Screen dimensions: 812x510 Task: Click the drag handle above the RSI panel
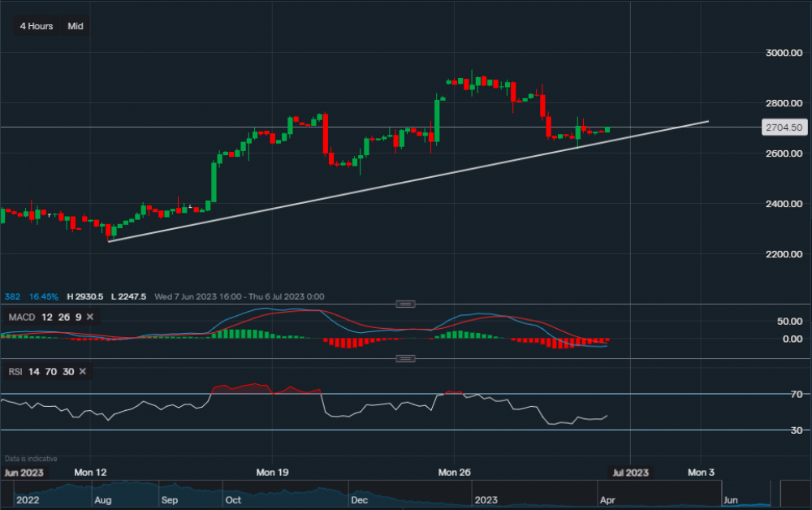pyautogui.click(x=404, y=357)
